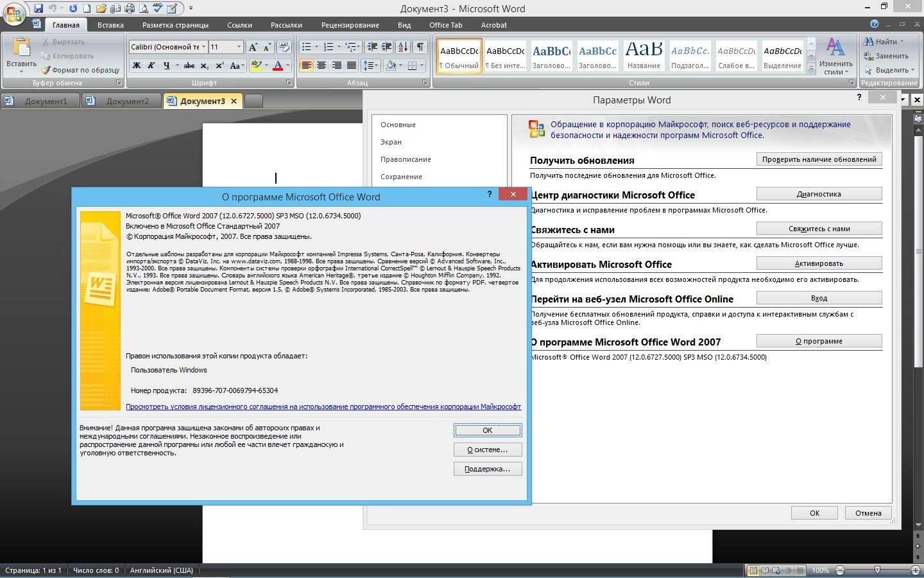Apply superscript formatting
The image size is (924, 578).
click(x=219, y=66)
